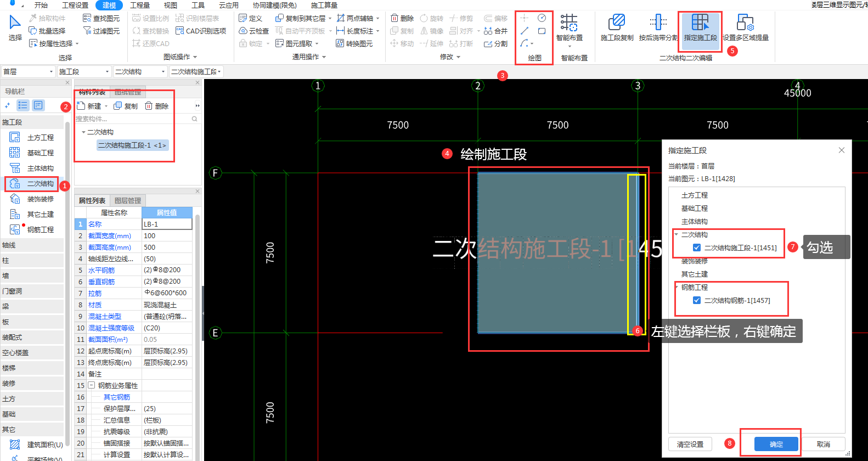Screen dimensions: 868x461
Task: Click the 混凝土强度等级 property link
Action: point(111,328)
